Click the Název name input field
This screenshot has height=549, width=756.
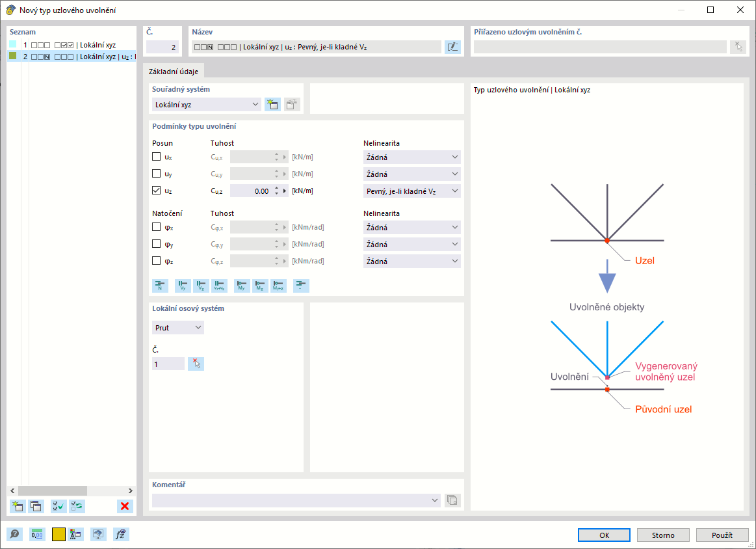point(317,47)
